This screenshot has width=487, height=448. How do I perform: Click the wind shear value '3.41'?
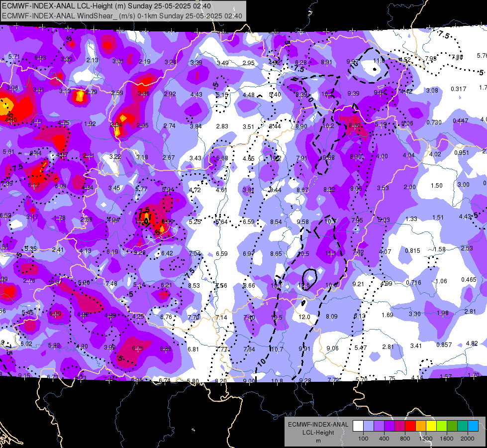(x=415, y=346)
